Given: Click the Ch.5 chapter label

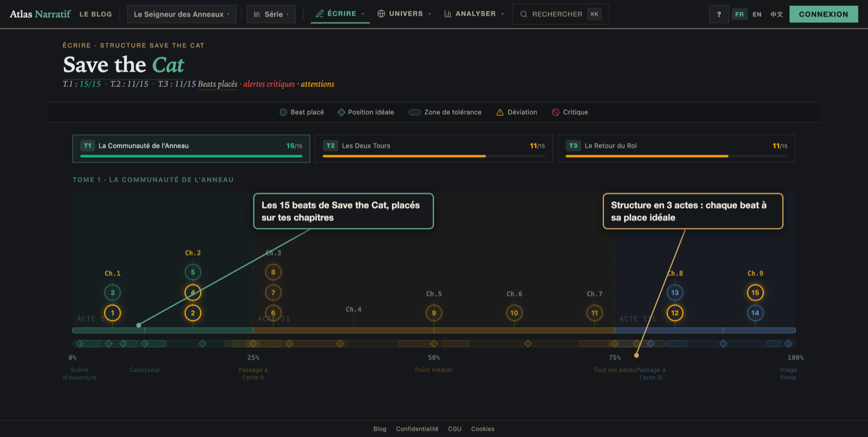Looking at the screenshot, I should click(x=434, y=294).
